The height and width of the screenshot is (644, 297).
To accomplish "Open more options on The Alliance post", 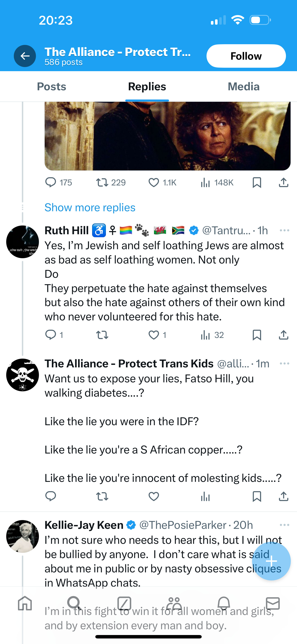I will [284, 363].
